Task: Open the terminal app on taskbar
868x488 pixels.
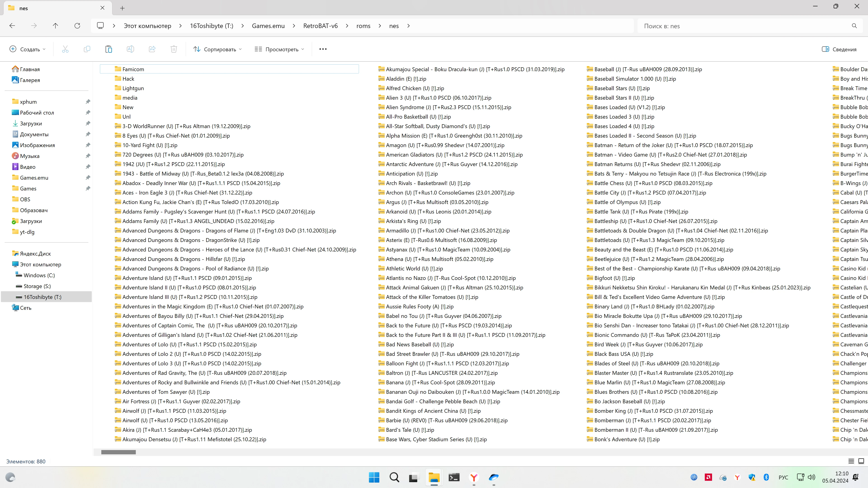Action: click(x=454, y=477)
